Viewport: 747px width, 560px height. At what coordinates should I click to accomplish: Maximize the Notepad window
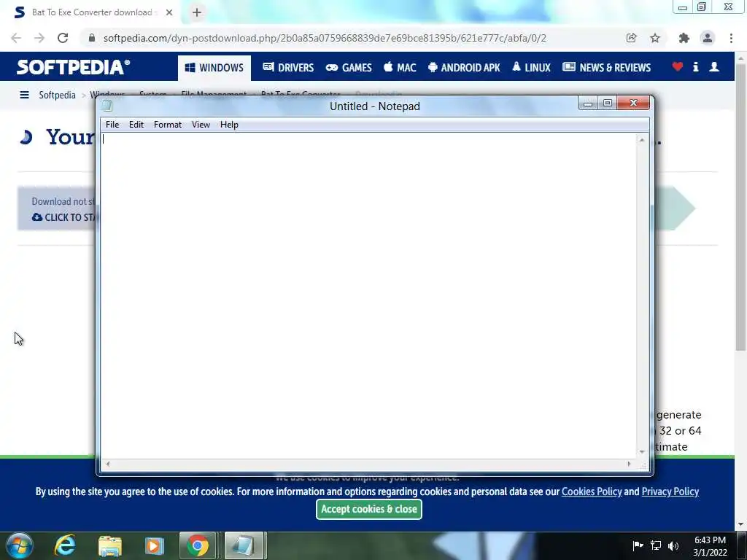click(x=608, y=104)
